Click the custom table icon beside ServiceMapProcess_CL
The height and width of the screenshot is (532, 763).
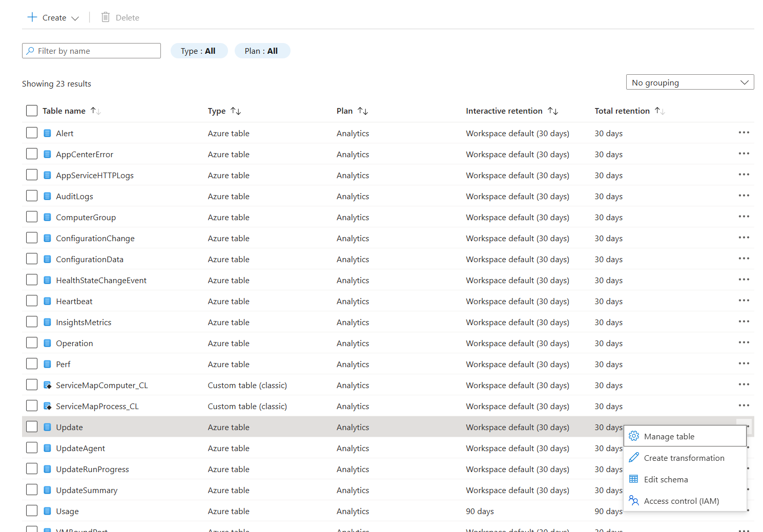click(x=47, y=406)
